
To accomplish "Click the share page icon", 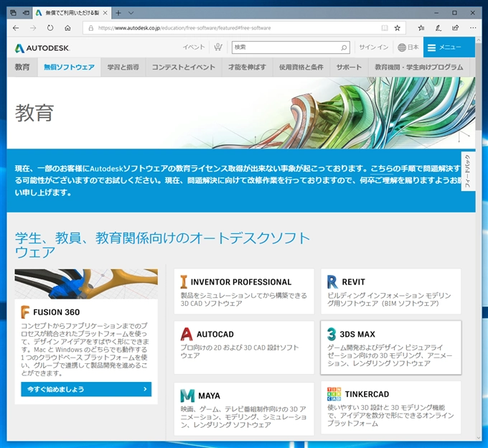I will tap(455, 28).
